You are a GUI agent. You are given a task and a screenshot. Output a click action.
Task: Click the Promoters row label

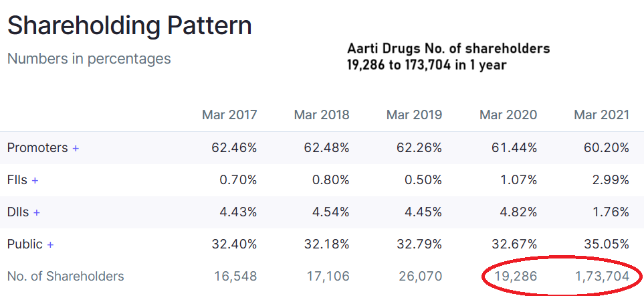(x=37, y=148)
